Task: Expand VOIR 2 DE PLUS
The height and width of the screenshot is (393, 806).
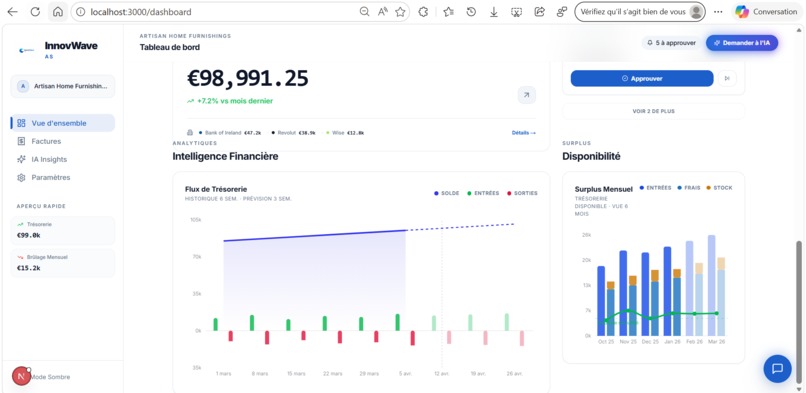Action: (x=653, y=111)
